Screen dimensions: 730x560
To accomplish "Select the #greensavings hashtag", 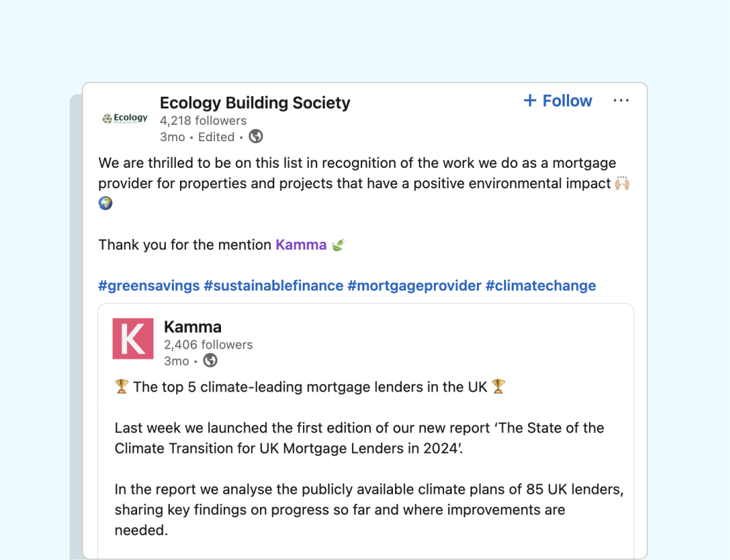I will pos(149,286).
